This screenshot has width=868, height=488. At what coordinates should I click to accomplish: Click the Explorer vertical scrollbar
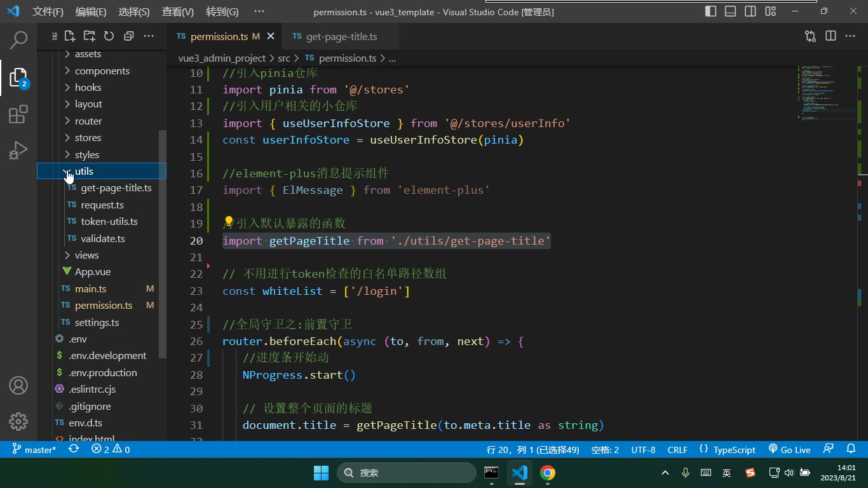(163, 244)
